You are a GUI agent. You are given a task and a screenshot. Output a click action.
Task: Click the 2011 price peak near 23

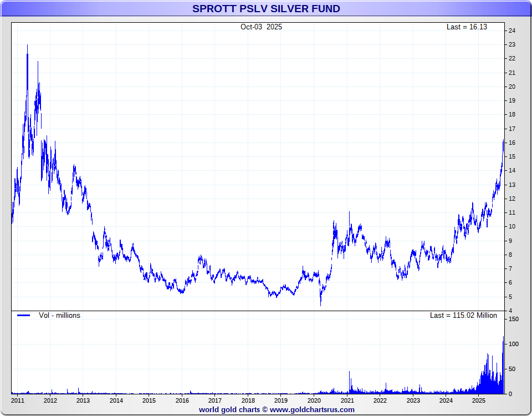(28, 45)
